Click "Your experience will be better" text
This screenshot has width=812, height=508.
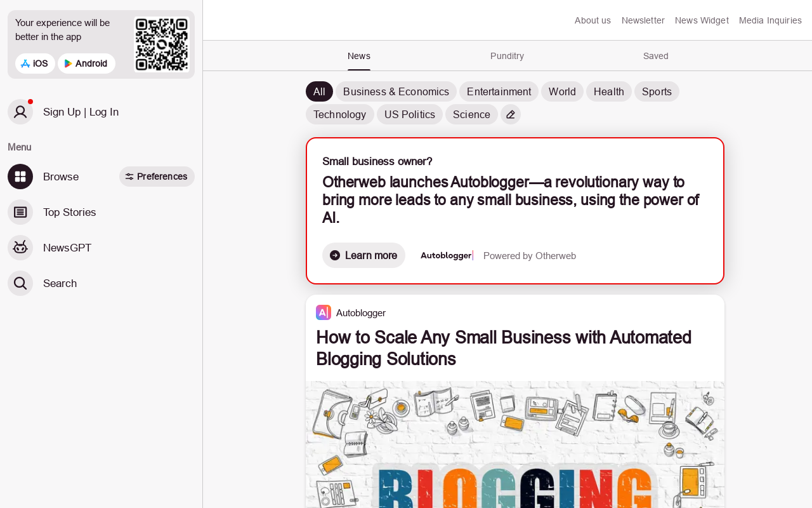[x=63, y=30]
